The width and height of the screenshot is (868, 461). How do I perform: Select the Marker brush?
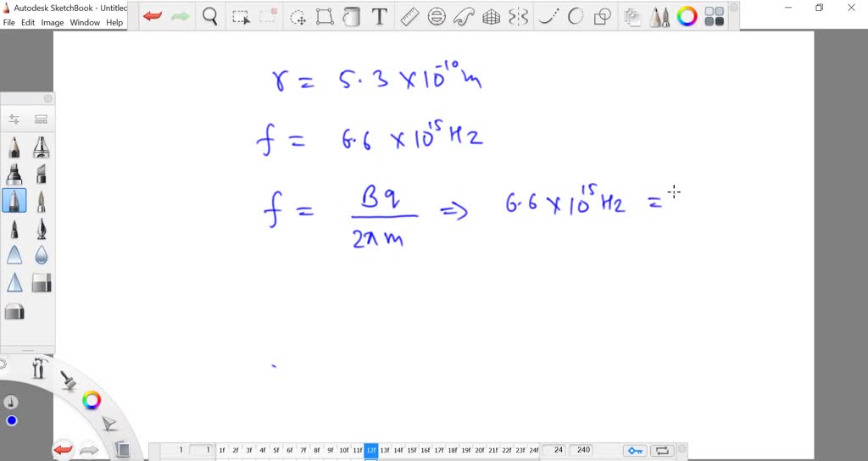[x=14, y=175]
